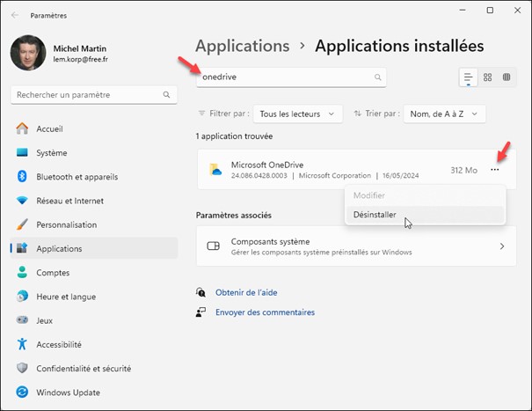
Task: Switch to grid view layout
Action: tap(488, 77)
